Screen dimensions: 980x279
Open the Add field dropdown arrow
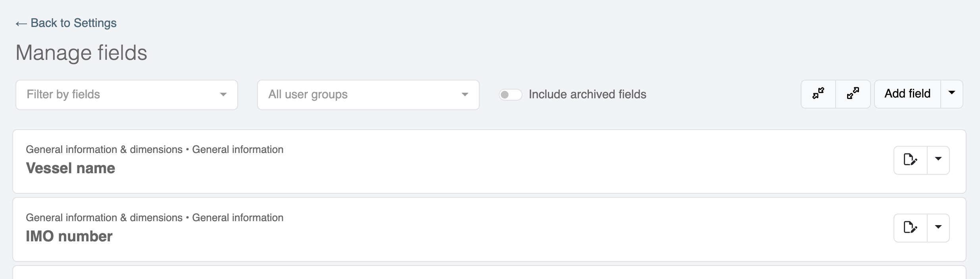point(951,94)
